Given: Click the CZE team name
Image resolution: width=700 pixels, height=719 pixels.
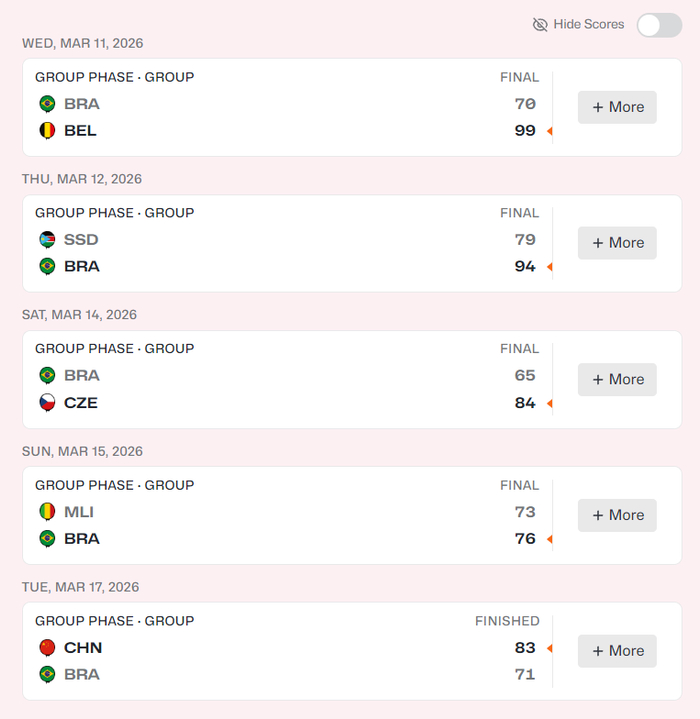Looking at the screenshot, I should pos(81,403).
